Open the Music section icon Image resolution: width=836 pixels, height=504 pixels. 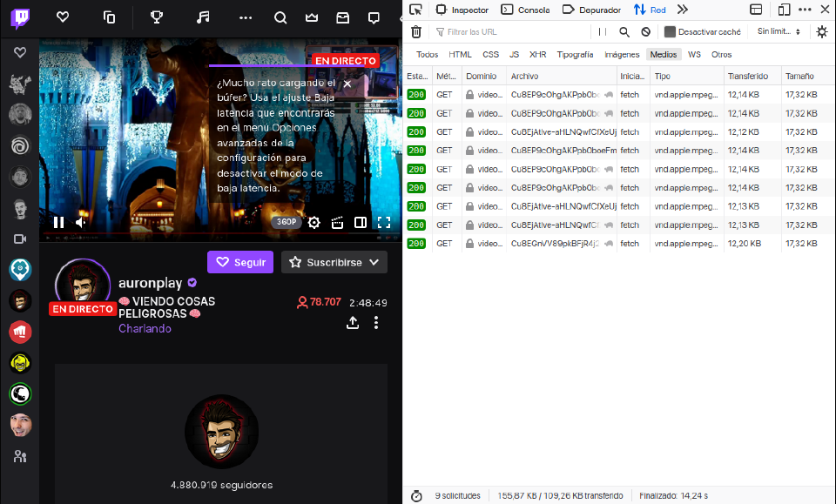coord(203,17)
